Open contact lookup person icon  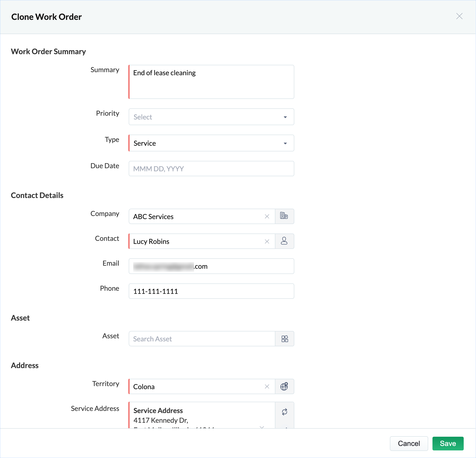284,241
